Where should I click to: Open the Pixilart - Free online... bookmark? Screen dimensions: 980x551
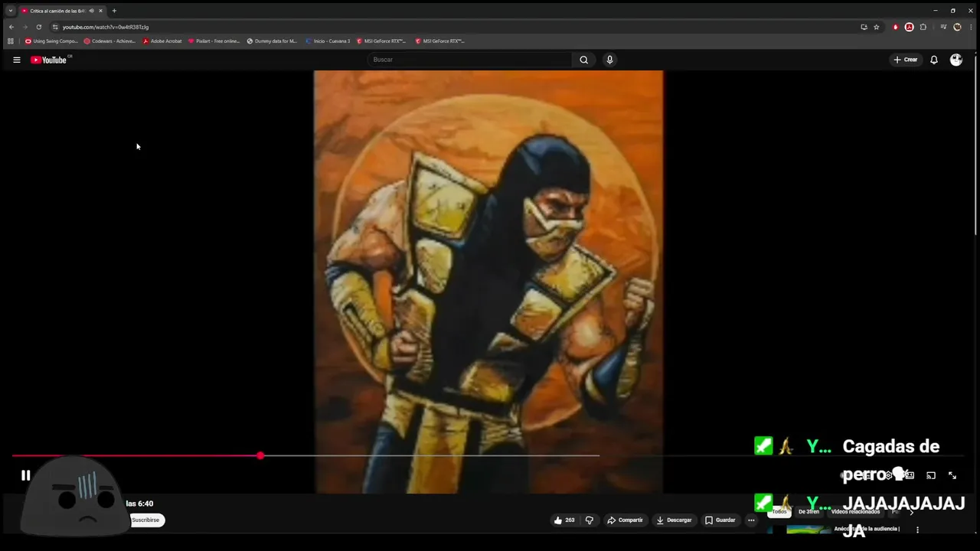pos(214,41)
